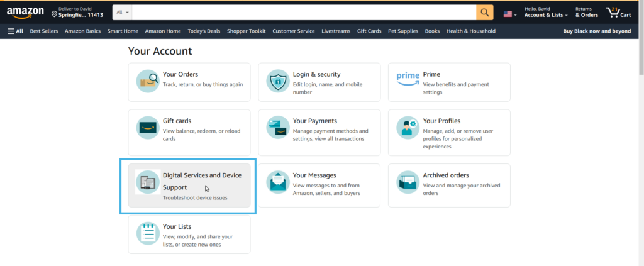Open Amazon Basics in navigation bar
This screenshot has width=644, height=266.
point(82,31)
